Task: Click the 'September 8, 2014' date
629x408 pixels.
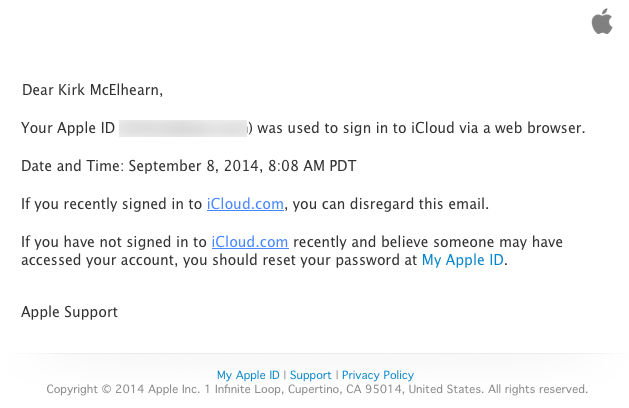Action: point(188,166)
